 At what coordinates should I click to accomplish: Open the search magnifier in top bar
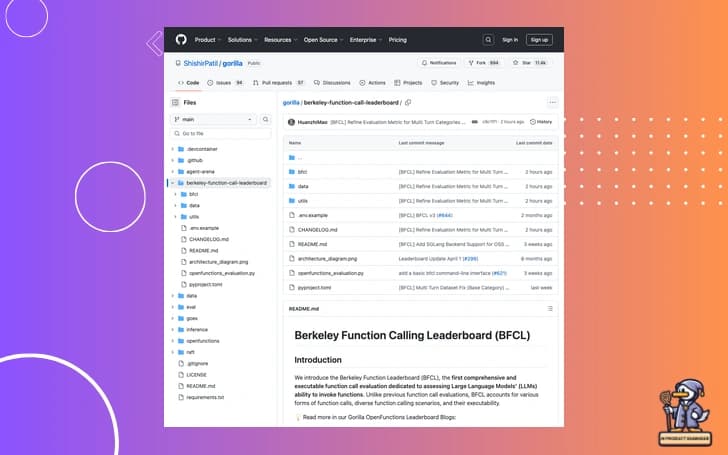point(489,40)
